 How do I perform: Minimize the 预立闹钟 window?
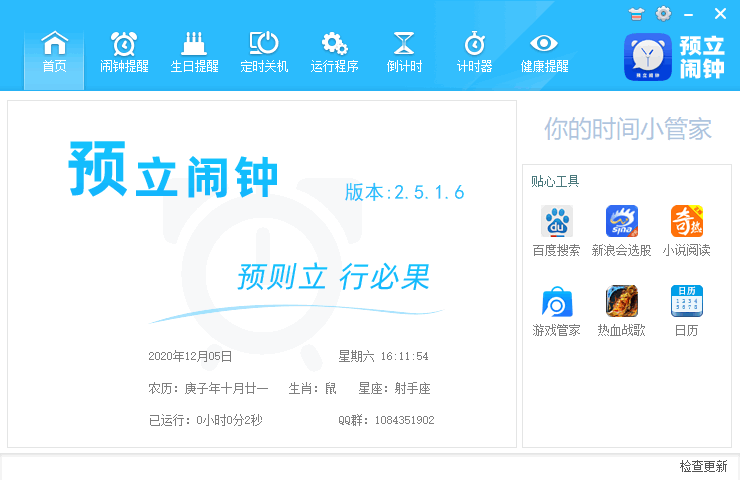[x=689, y=15]
